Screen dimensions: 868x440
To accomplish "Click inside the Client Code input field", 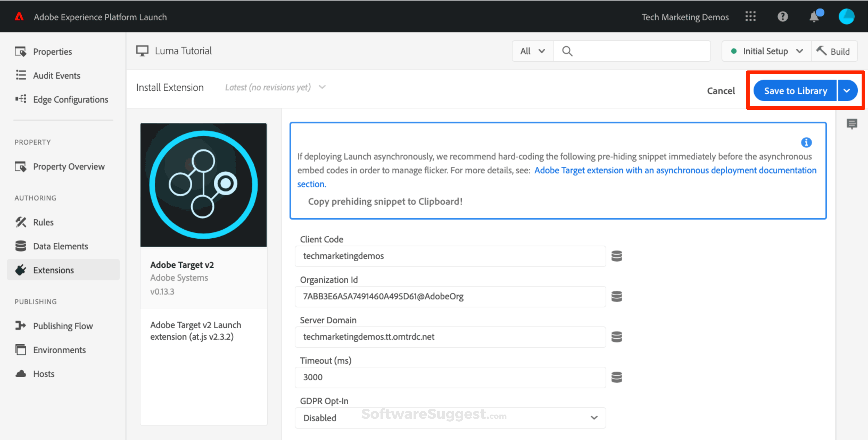I will click(450, 256).
